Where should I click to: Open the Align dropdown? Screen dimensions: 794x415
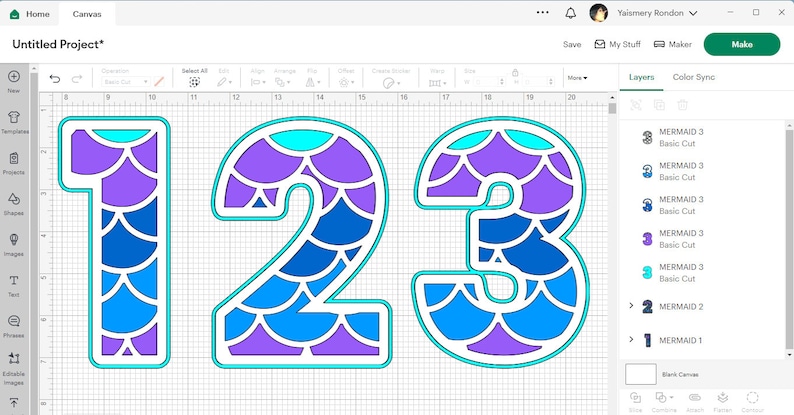tap(258, 82)
